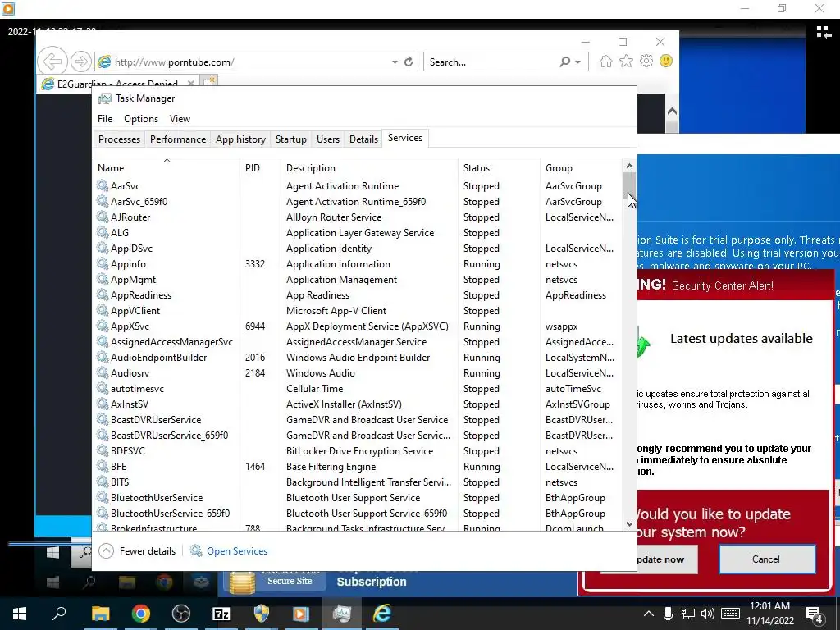Screen dimensions: 840x630
Task: Open the Windows Start menu
Action: [20, 614]
